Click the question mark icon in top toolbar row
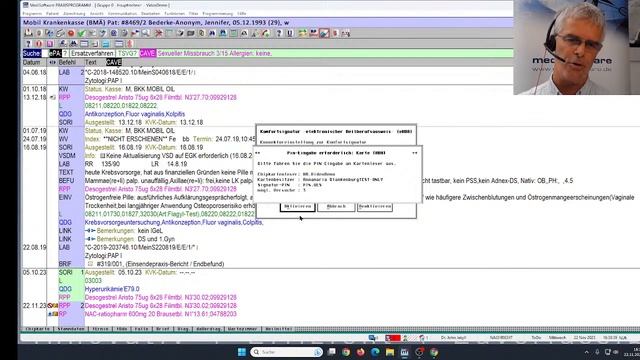 pos(279,33)
